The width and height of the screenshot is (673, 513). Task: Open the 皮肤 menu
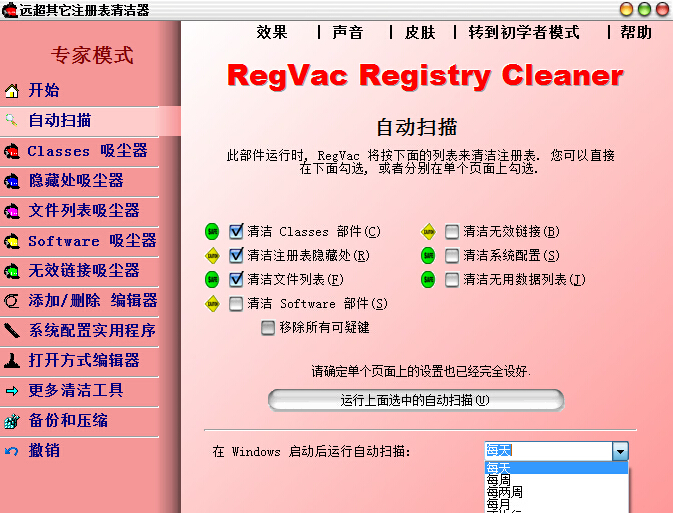pos(420,32)
